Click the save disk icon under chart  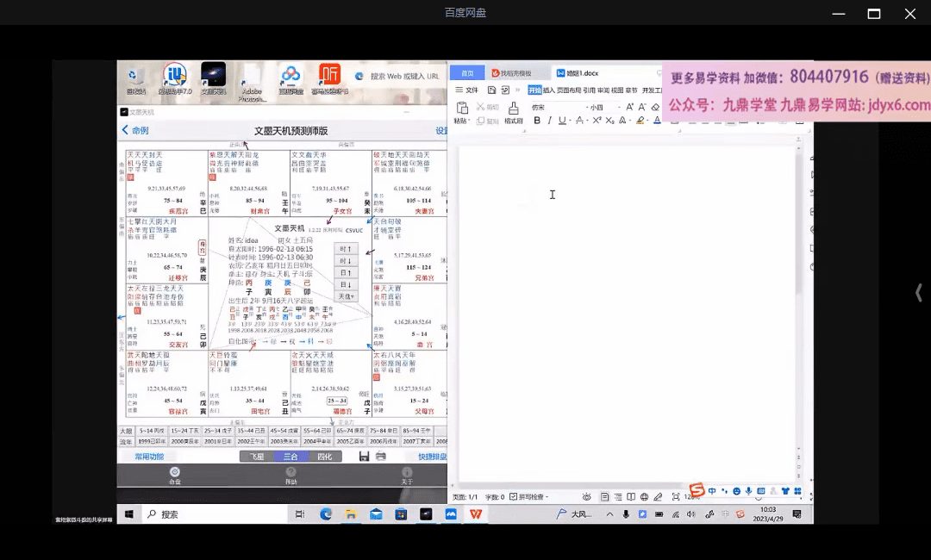tap(364, 457)
